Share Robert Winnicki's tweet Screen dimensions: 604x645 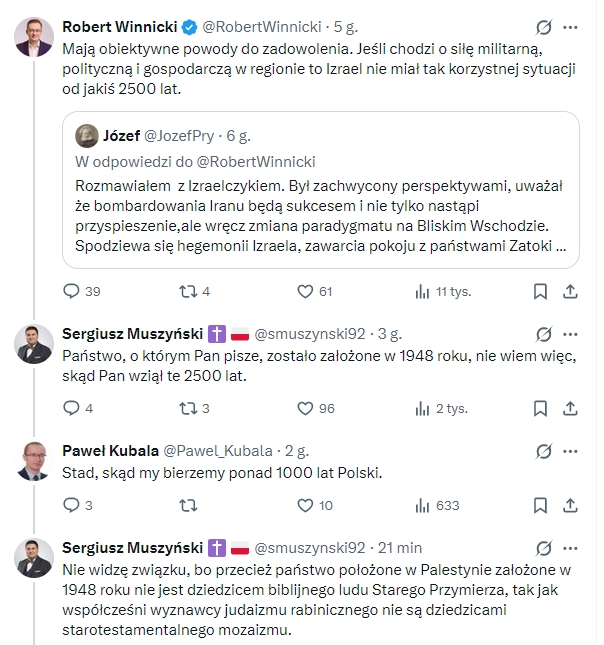tap(571, 291)
